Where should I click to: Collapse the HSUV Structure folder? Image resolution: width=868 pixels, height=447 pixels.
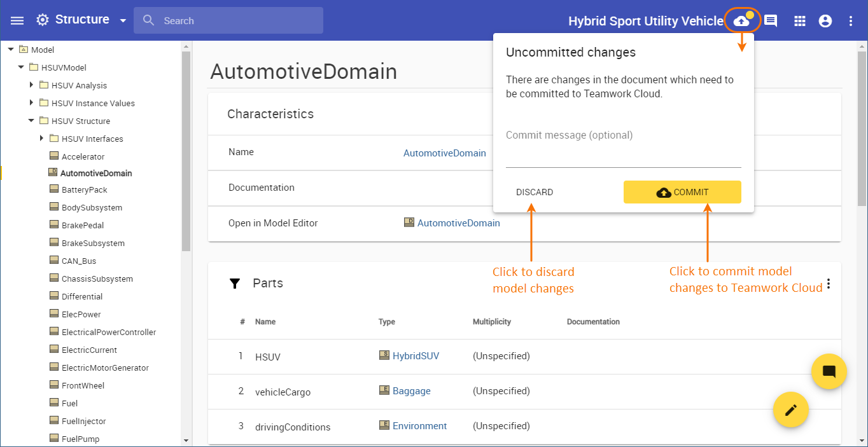click(x=31, y=121)
